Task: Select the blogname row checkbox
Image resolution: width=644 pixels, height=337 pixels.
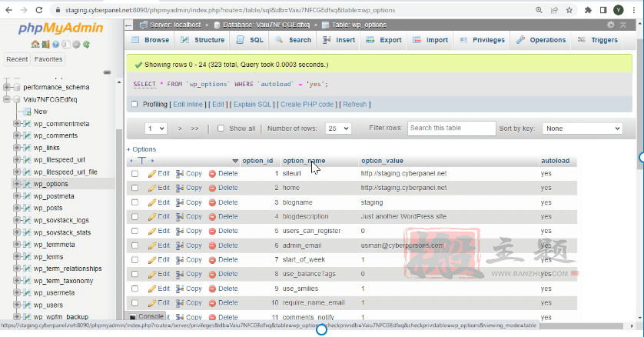Action: click(x=134, y=202)
